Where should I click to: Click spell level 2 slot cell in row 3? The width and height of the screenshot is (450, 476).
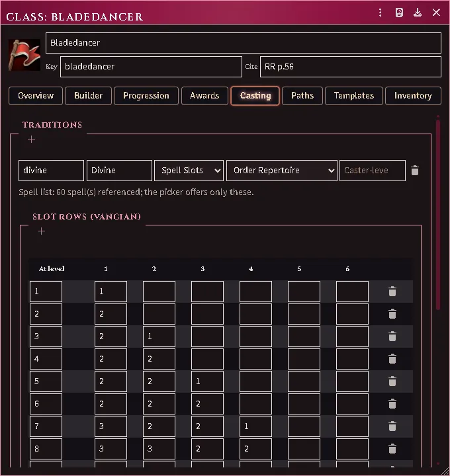pos(159,337)
